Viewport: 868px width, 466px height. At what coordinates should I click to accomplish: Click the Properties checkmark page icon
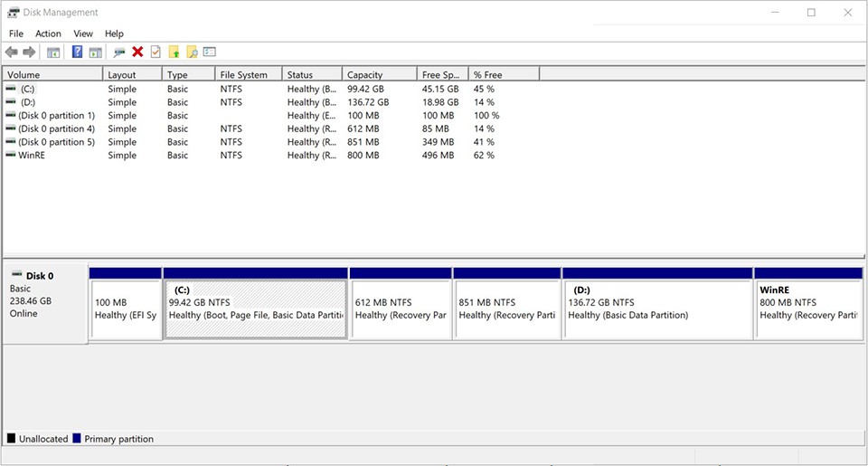point(156,52)
